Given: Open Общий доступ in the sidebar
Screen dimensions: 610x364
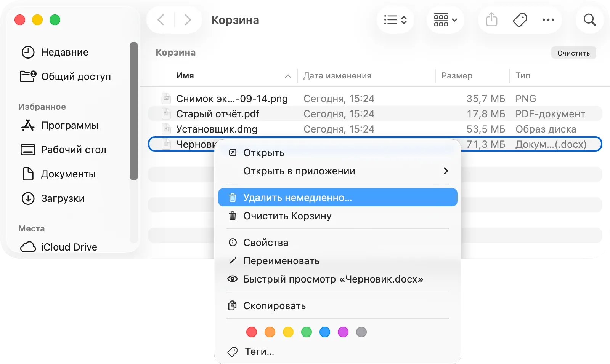Looking at the screenshot, I should (65, 77).
